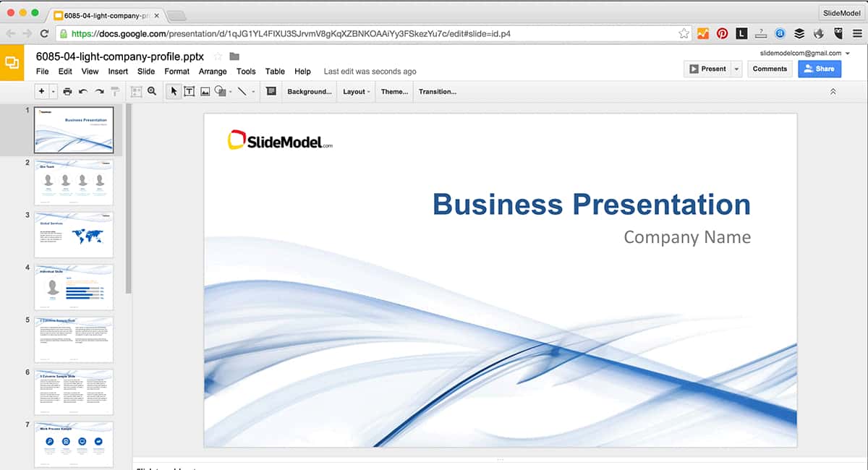Click the bookmark star in address bar
The height and width of the screenshot is (470, 868).
tap(684, 33)
